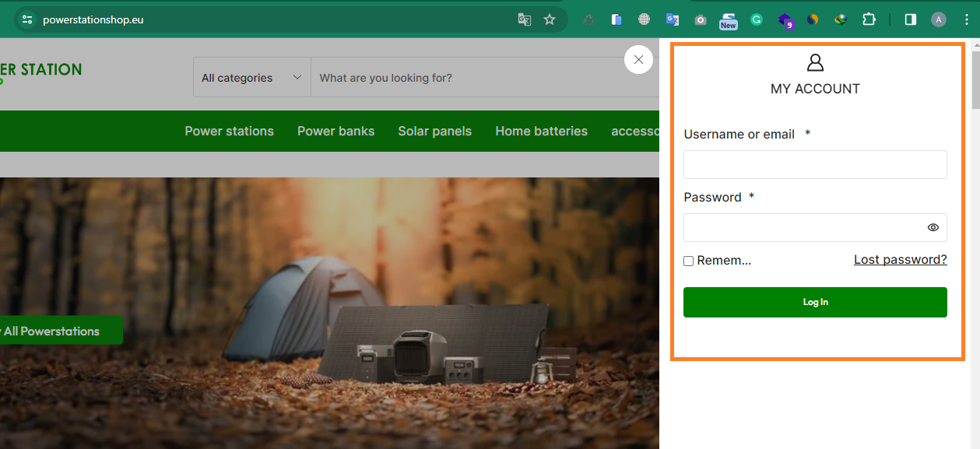
Task: Click the Password label text
Action: (712, 197)
